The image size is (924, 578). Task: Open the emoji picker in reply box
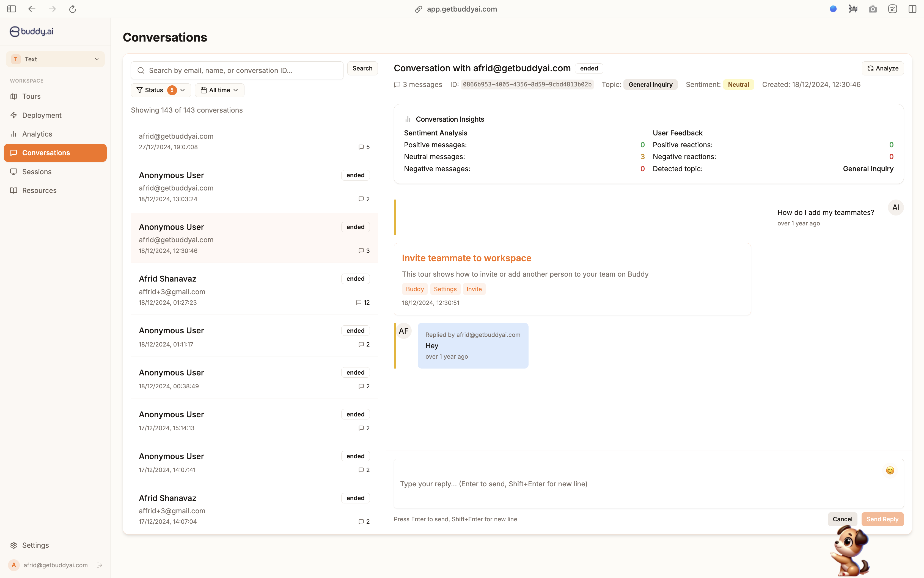click(890, 471)
